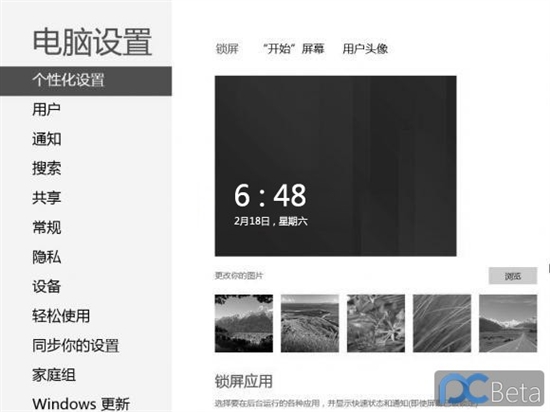Choose the rolling hills landscape thumbnail
The width and height of the screenshot is (550, 412).
click(310, 323)
